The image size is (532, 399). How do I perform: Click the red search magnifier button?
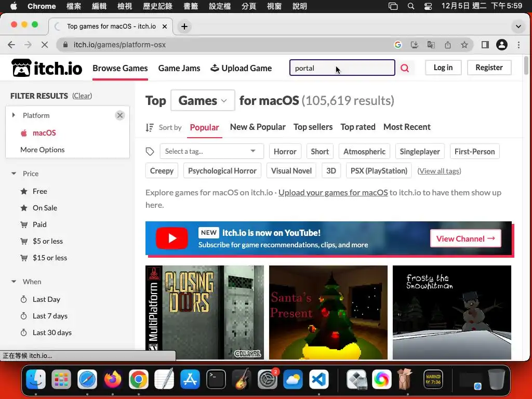point(404,68)
